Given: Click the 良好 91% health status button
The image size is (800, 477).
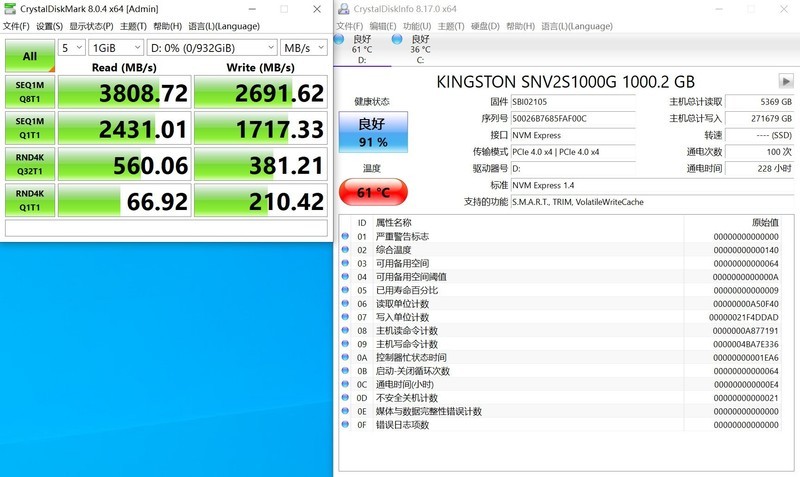Looking at the screenshot, I should pos(373,132).
